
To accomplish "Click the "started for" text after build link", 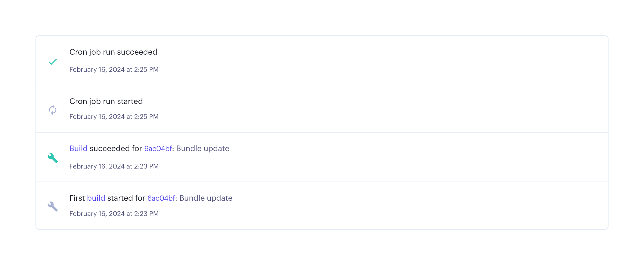I will (x=126, y=198).
